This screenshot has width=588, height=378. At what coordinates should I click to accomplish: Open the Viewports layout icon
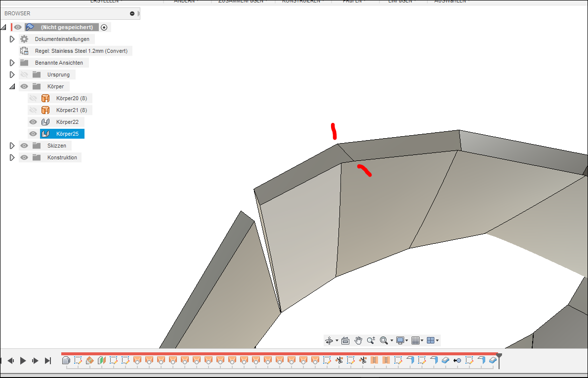pyautogui.click(x=431, y=340)
